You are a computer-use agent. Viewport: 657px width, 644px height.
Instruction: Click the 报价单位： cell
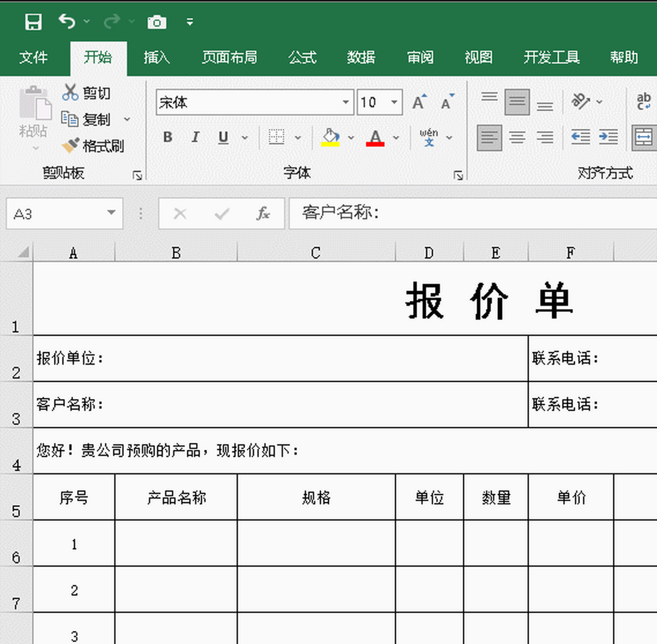tap(280, 358)
